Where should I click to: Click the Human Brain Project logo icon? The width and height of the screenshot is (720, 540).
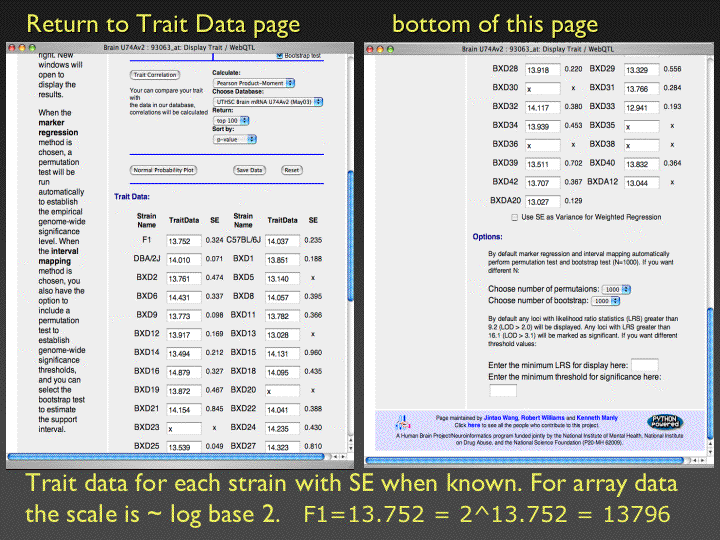403,423
